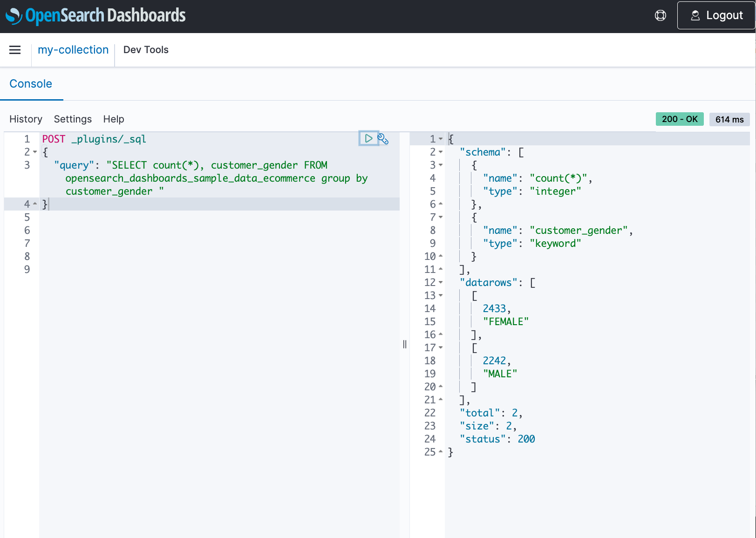Click the panel resize divider handle
This screenshot has width=756, height=538.
point(404,344)
